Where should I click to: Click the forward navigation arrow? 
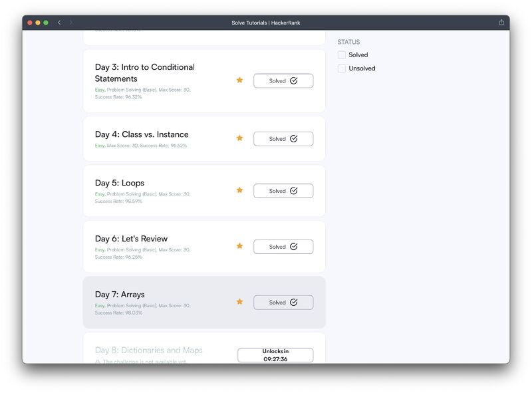71,23
